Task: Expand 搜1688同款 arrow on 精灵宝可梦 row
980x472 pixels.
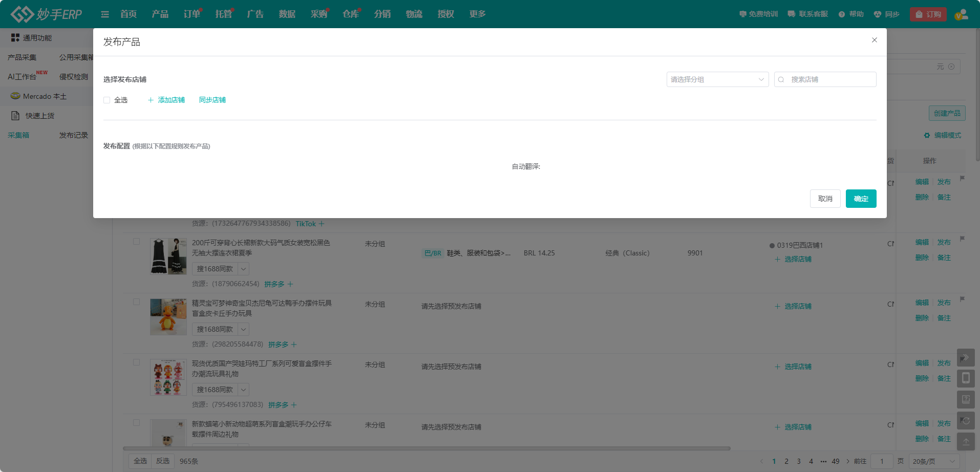Action: coord(244,329)
